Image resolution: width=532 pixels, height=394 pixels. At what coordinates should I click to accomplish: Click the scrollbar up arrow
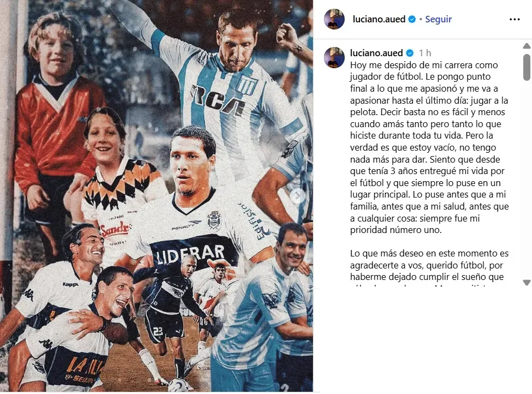click(527, 46)
